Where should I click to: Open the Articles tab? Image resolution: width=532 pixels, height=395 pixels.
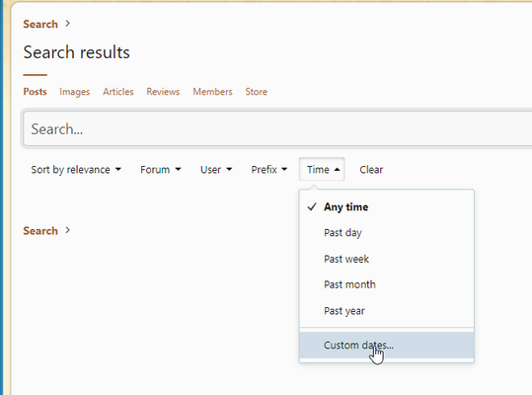click(118, 92)
